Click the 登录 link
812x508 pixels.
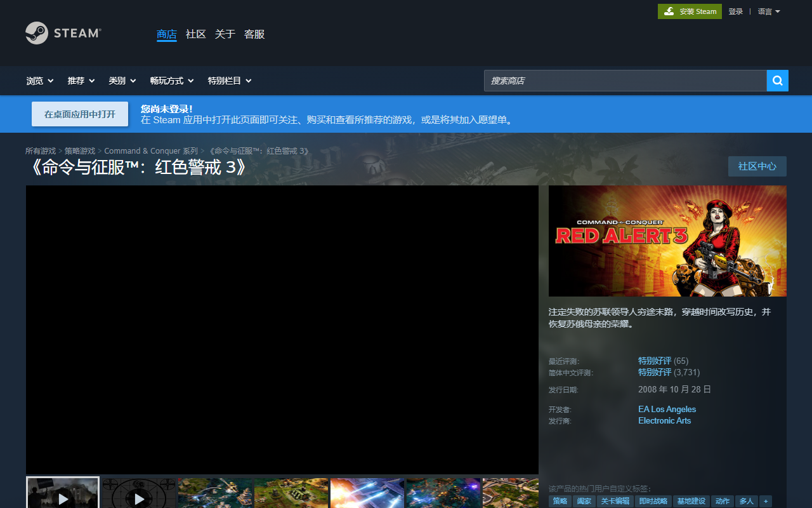(x=735, y=11)
